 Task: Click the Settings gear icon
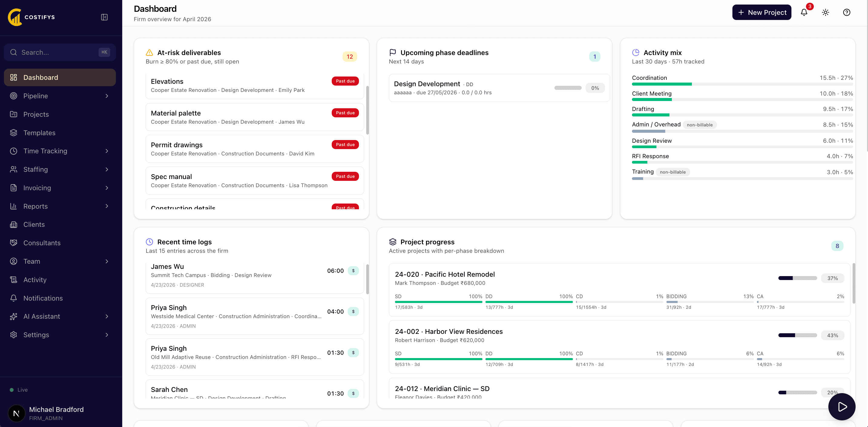pos(14,335)
